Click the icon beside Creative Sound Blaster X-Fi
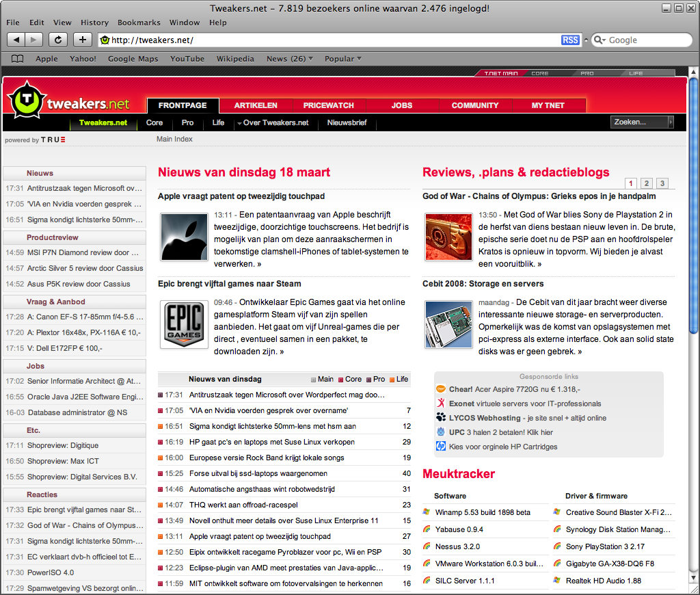The height and width of the screenshot is (595, 700). click(557, 512)
